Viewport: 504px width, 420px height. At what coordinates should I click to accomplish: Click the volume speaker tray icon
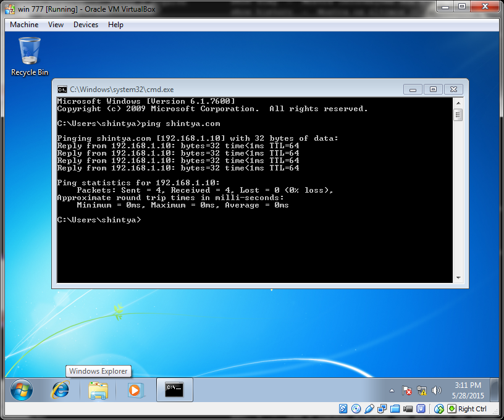click(x=436, y=391)
